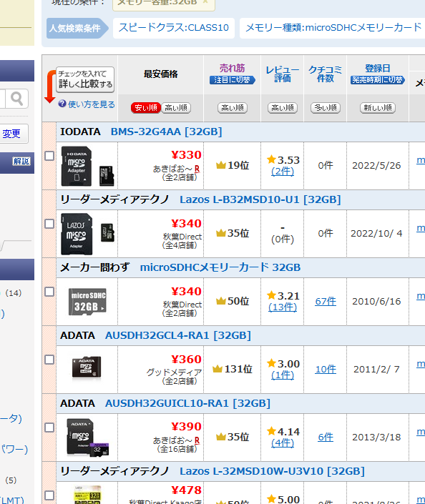Open product Lazos L-32MSD10W-U3V10 [32GB]
Image resolution: width=425 pixels, height=504 pixels.
(272, 471)
